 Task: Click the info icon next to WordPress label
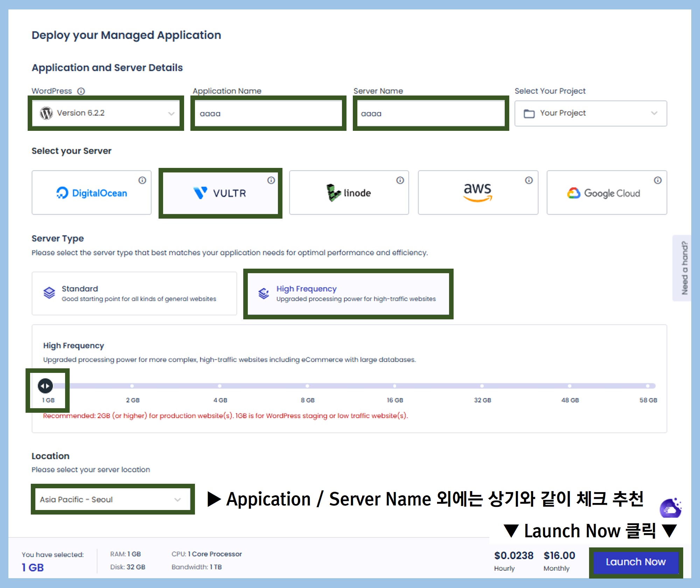pyautogui.click(x=81, y=91)
